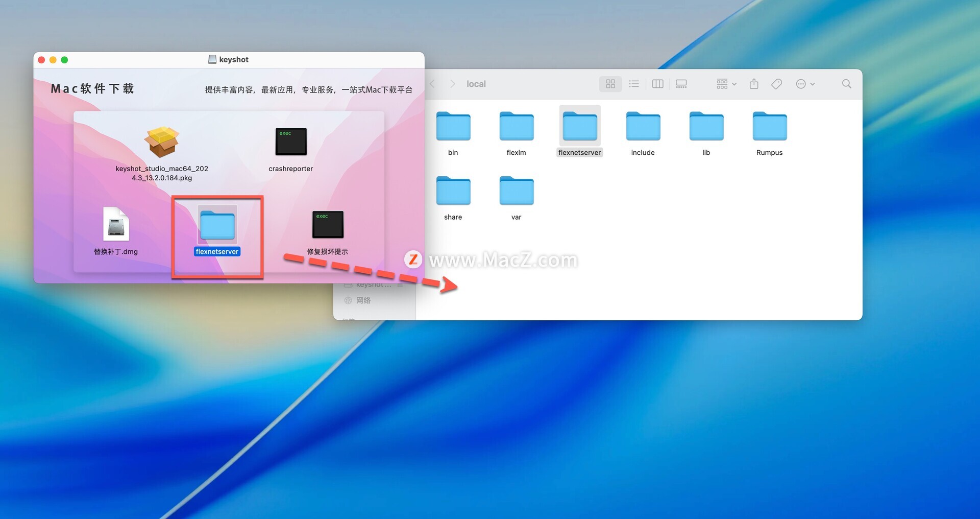980x519 pixels.
Task: Click the 'Mac软件下载' heading text
Action: (92, 88)
